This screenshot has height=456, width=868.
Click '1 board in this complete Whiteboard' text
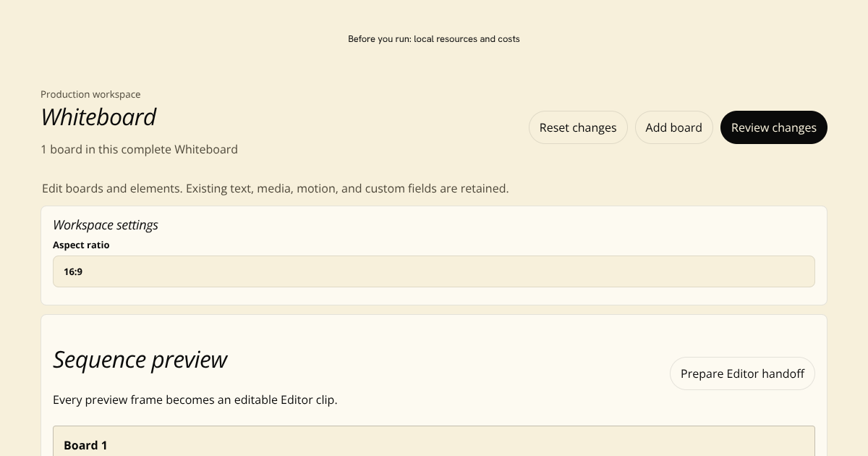[139, 149]
